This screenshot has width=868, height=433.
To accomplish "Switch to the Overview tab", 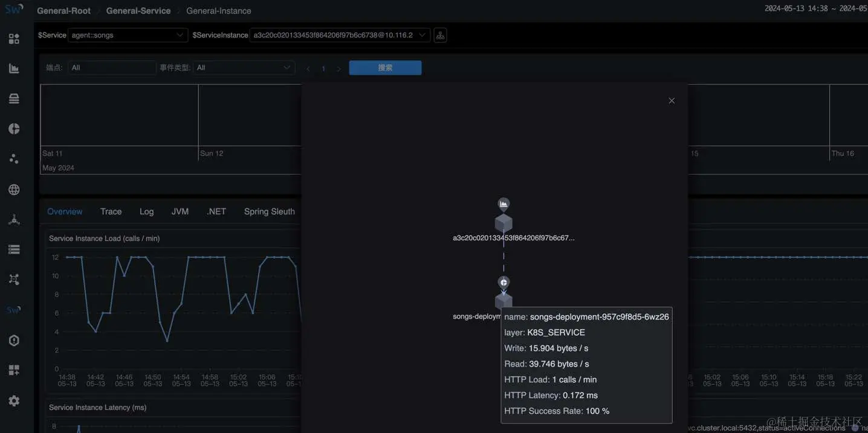I will (x=65, y=211).
